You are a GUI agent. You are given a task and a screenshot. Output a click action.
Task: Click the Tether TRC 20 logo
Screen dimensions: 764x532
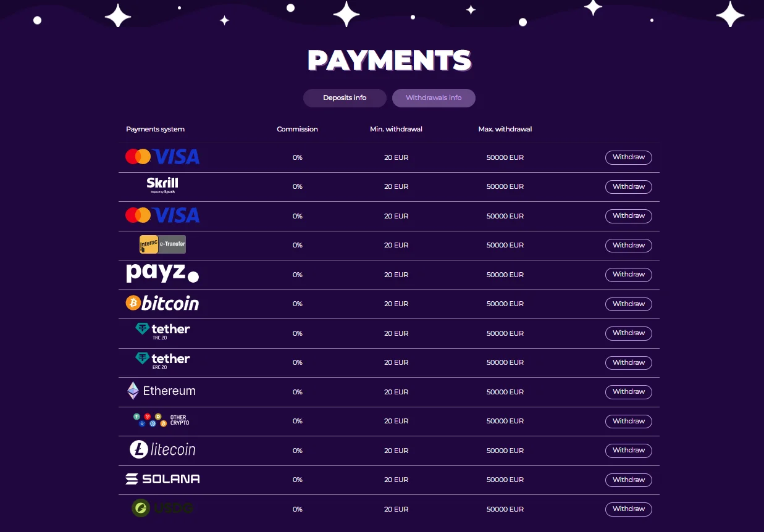click(x=162, y=331)
